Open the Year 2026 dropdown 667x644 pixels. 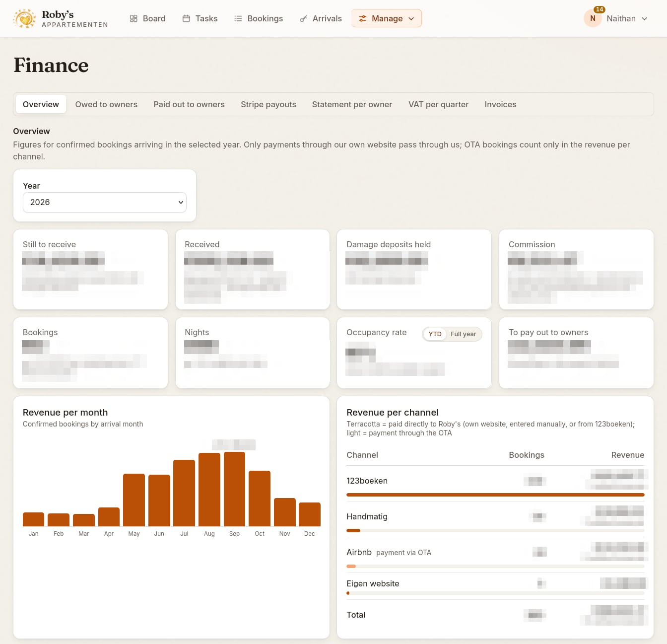pos(105,202)
